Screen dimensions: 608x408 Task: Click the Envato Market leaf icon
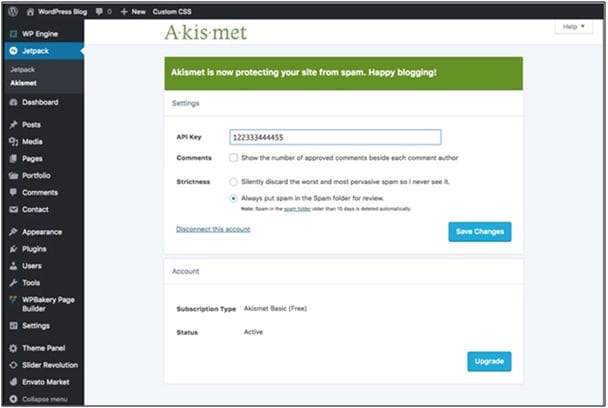click(x=14, y=382)
